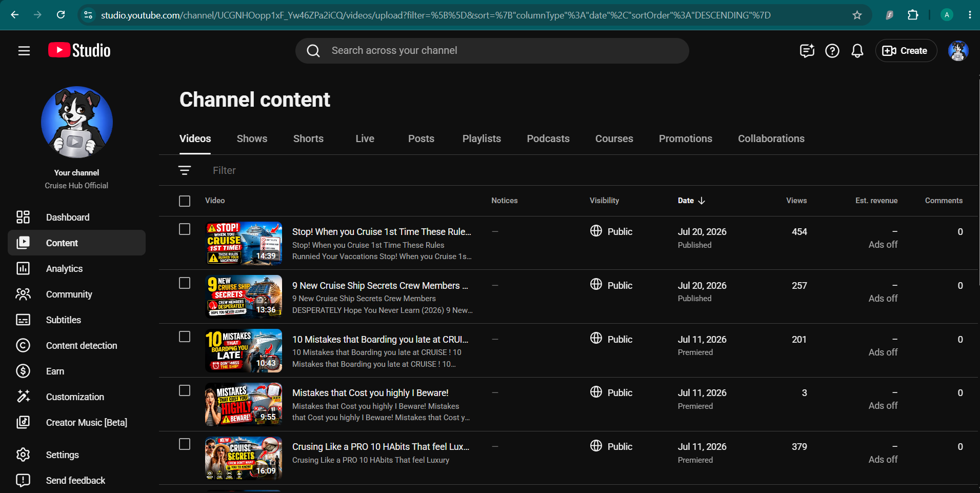Switch to the Podcasts tab
980x493 pixels.
click(548, 139)
